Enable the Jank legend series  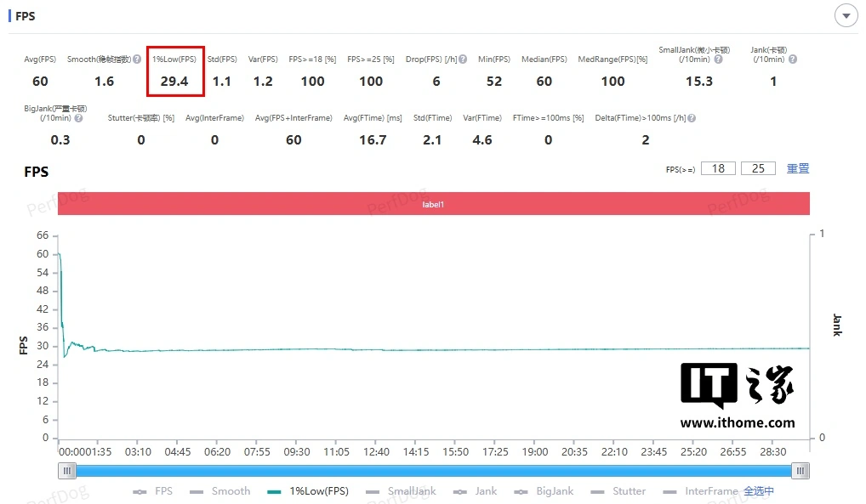point(476,491)
